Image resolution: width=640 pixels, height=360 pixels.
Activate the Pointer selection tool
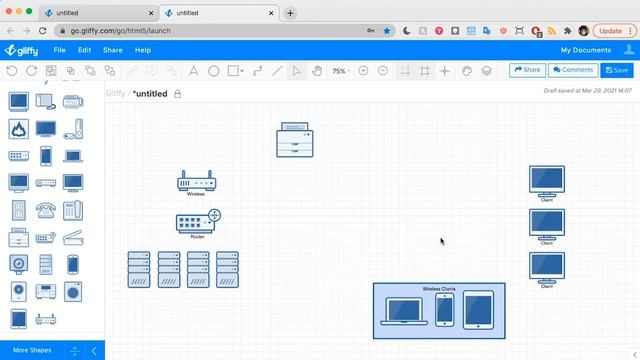pyautogui.click(x=297, y=71)
